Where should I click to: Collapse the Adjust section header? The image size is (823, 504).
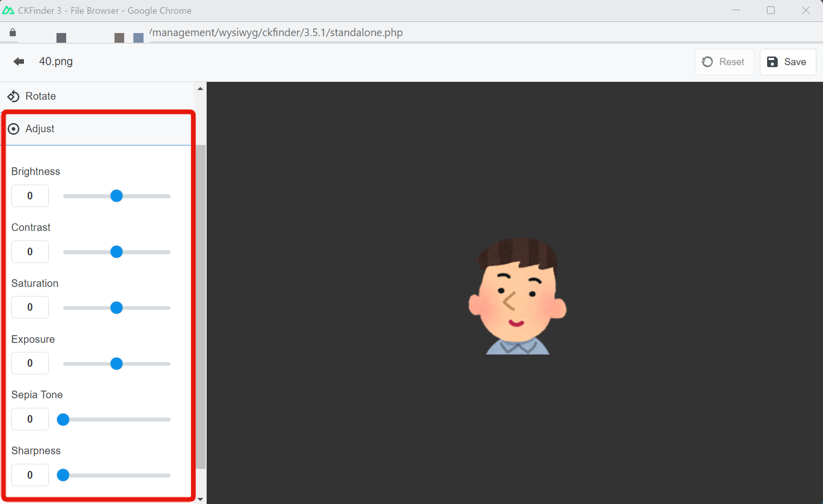pyautogui.click(x=98, y=129)
